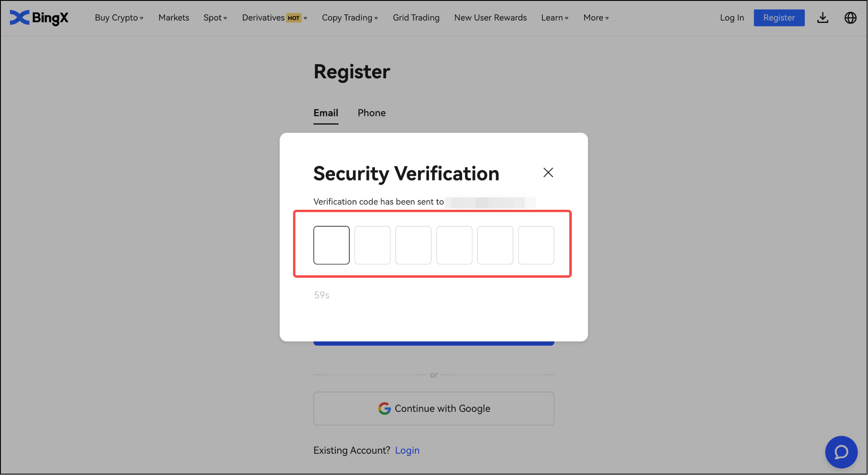
Task: Open More dropdown navigation menu
Action: (x=595, y=18)
